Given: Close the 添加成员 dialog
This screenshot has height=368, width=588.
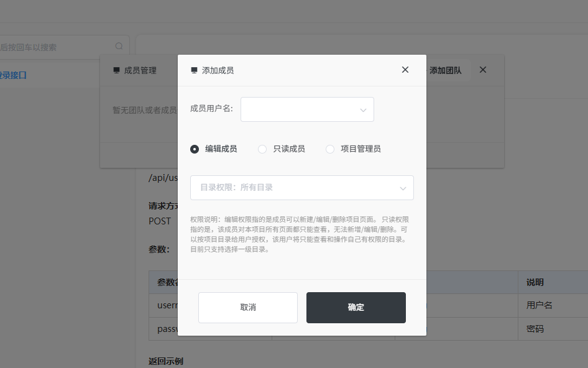Looking at the screenshot, I should coord(405,70).
